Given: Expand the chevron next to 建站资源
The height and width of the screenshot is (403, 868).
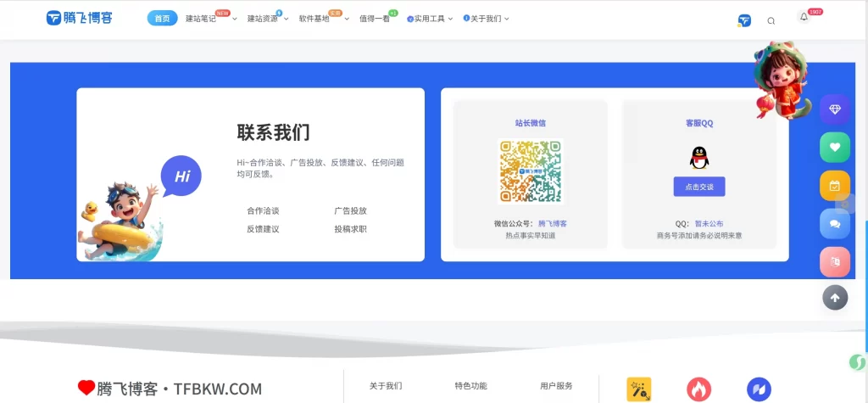Looking at the screenshot, I should 287,20.
